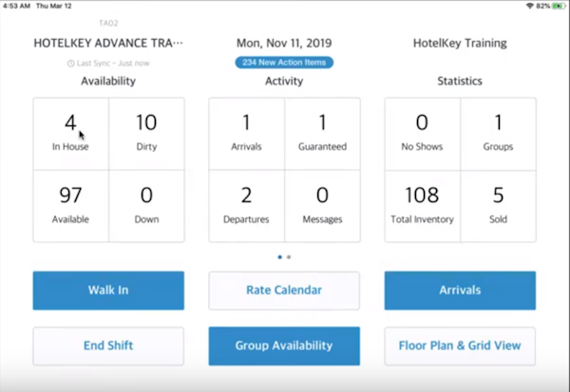The image size is (570, 392).
Task: Tap the End Shift button
Action: click(108, 345)
